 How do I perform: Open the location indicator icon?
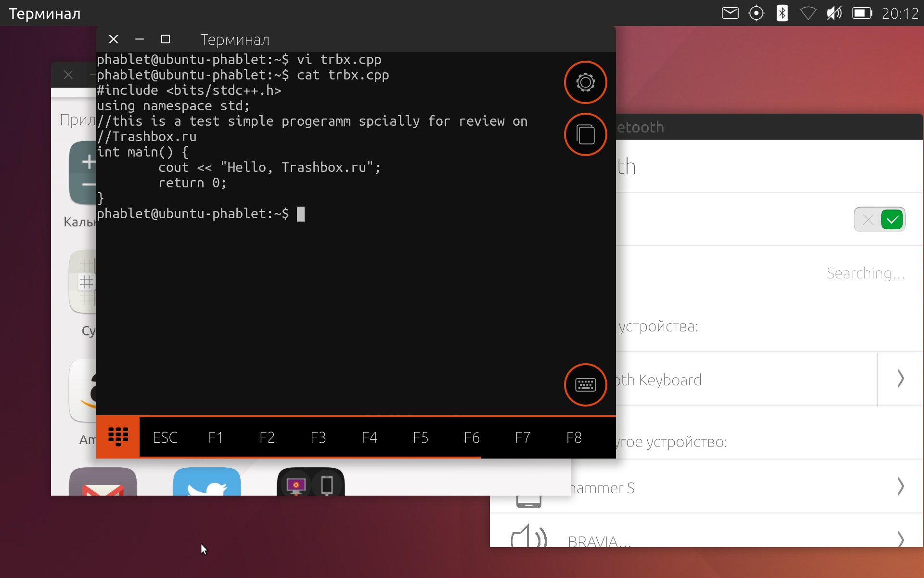(x=756, y=13)
